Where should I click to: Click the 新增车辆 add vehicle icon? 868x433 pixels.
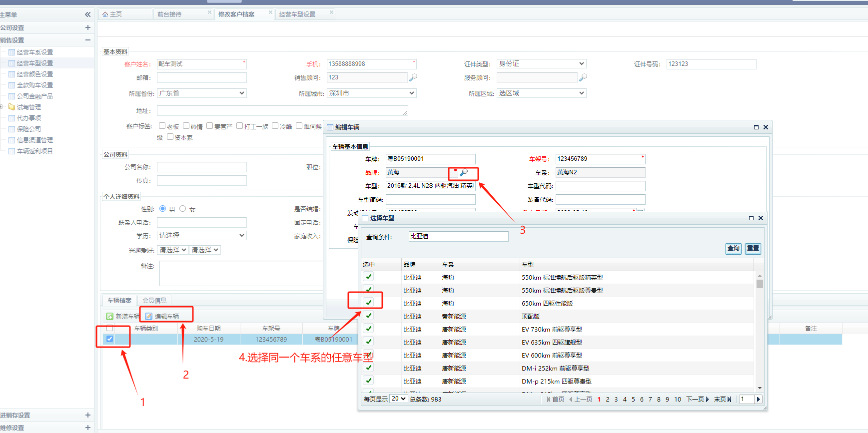coord(110,316)
